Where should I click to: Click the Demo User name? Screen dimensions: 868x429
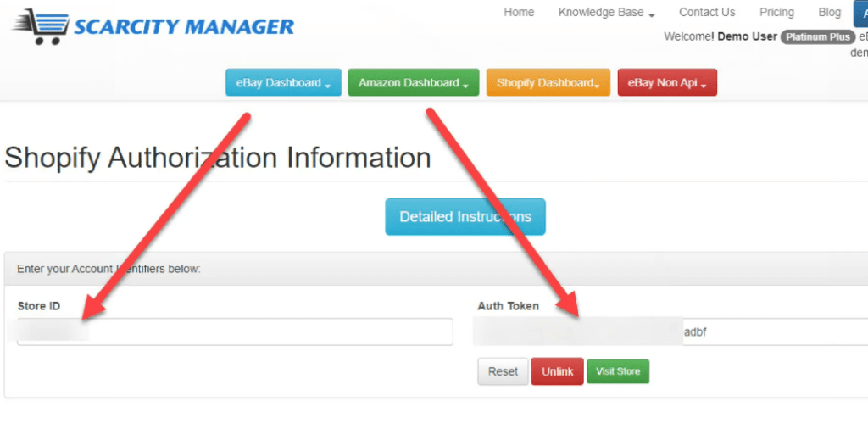point(747,37)
